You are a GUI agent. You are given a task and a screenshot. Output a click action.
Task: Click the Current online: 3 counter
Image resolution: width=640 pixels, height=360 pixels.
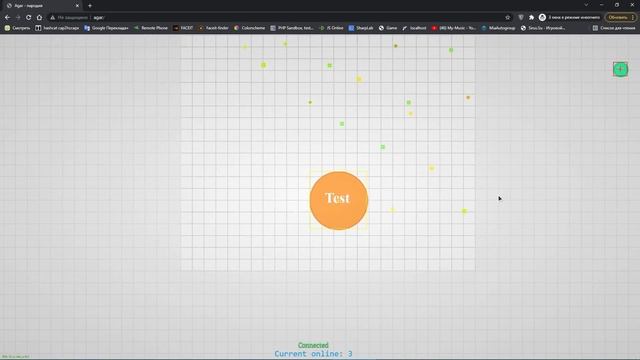coord(313,354)
